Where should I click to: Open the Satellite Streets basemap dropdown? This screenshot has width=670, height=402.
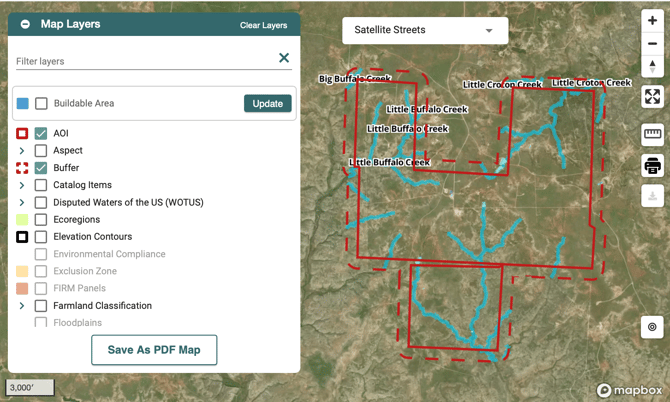[x=424, y=30]
